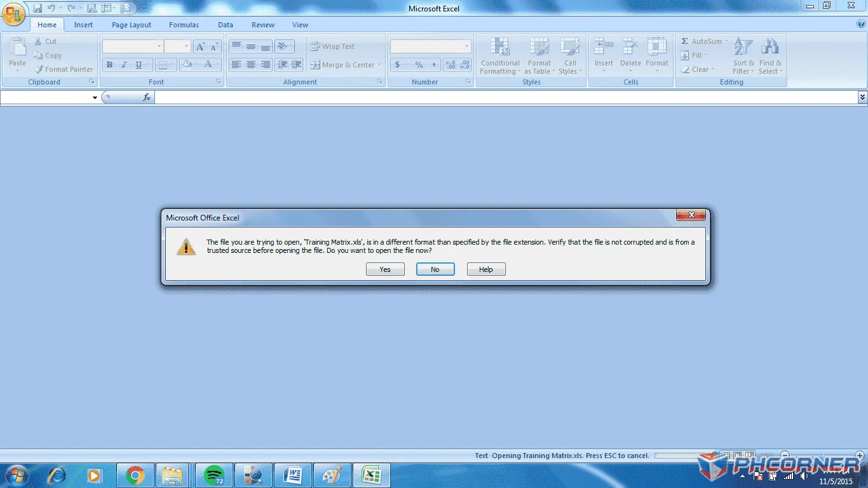Click the Sort & Filter icon
Viewport: 868px width, 488px height.
click(743, 47)
